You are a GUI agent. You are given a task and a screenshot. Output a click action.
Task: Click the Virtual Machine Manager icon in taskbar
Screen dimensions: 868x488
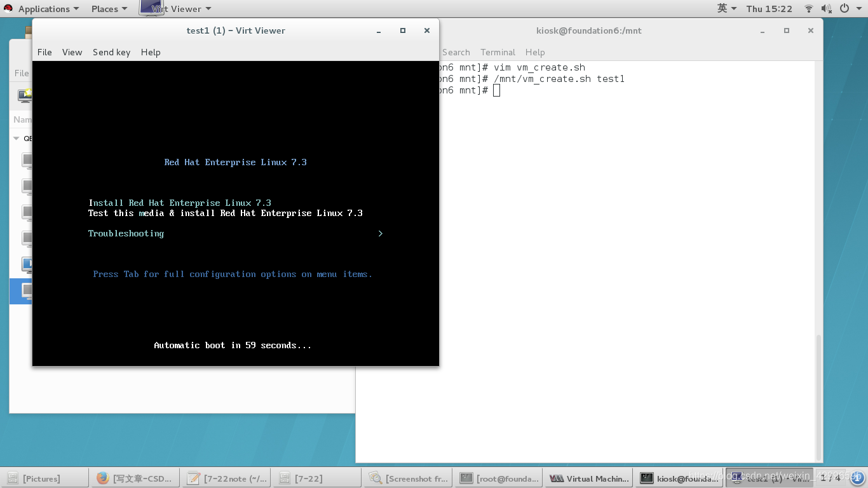pos(557,478)
